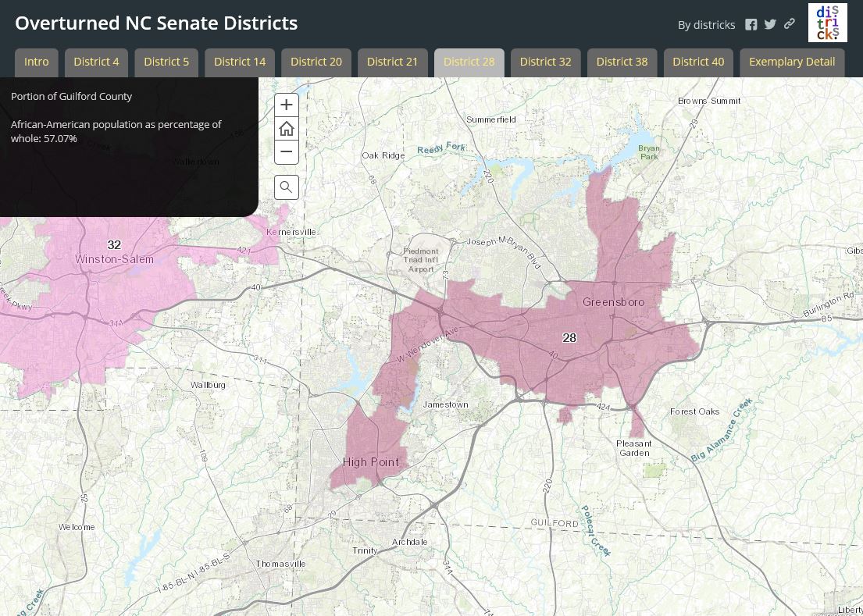Open the District 32 tab

545,61
